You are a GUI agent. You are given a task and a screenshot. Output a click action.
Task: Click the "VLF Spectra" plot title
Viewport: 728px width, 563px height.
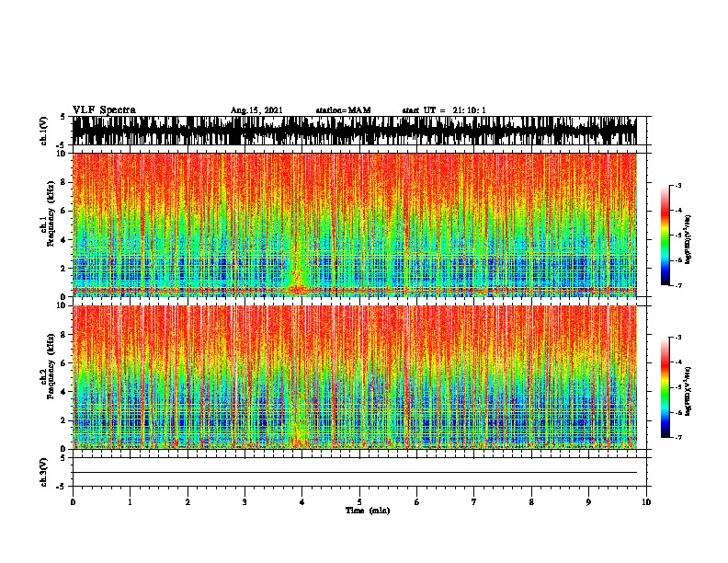tap(104, 110)
